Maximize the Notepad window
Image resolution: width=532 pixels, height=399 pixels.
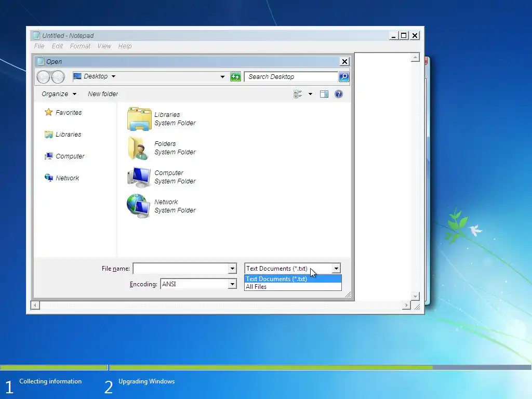pyautogui.click(x=404, y=35)
